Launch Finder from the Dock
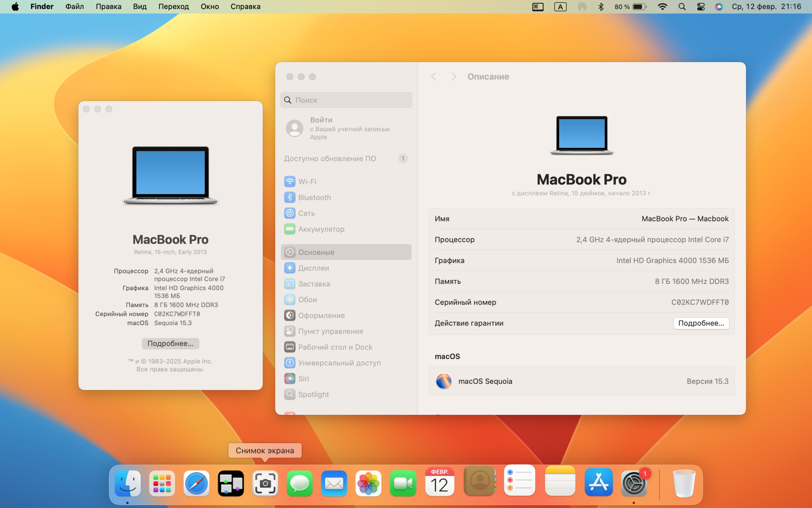The width and height of the screenshot is (812, 508). point(128,483)
